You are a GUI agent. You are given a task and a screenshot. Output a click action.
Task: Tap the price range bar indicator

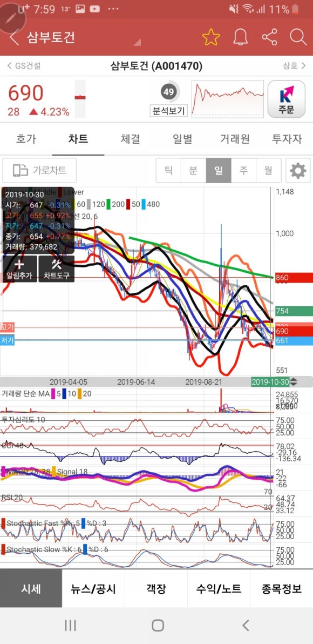pos(80,99)
